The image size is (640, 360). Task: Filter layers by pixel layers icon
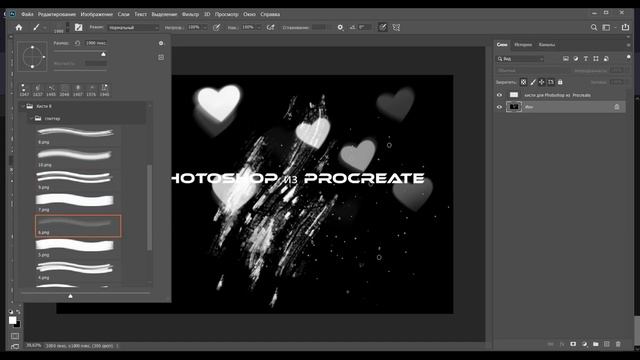click(x=566, y=59)
